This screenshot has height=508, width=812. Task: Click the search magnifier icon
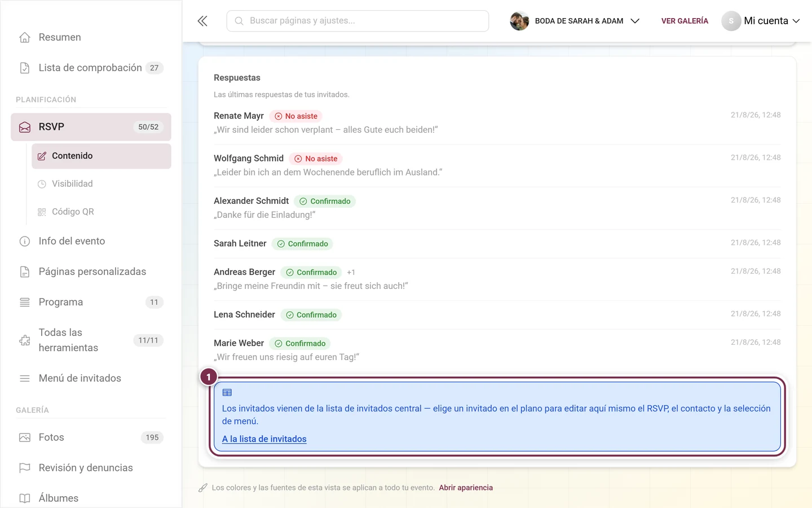(x=239, y=21)
